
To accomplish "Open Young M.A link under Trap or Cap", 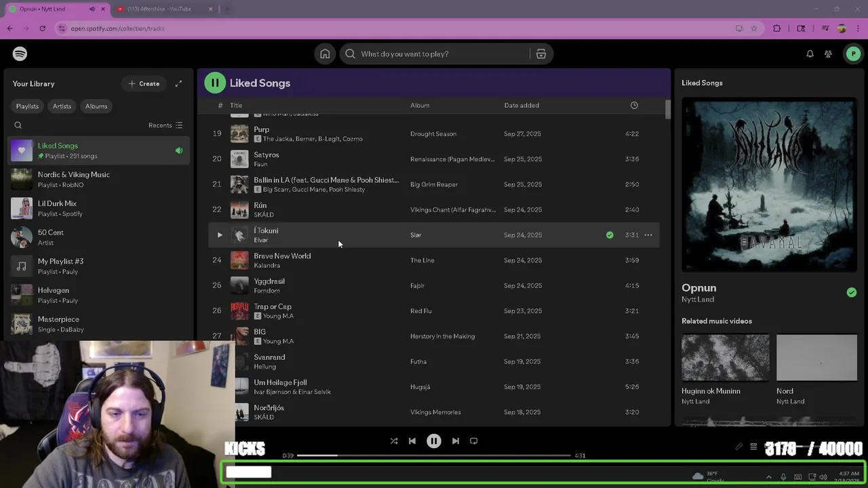I will click(x=278, y=316).
